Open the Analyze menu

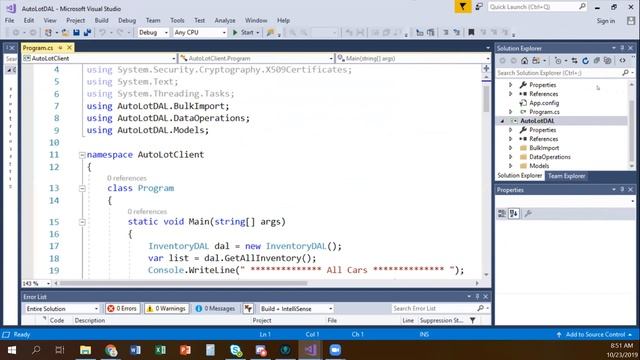tap(225, 20)
